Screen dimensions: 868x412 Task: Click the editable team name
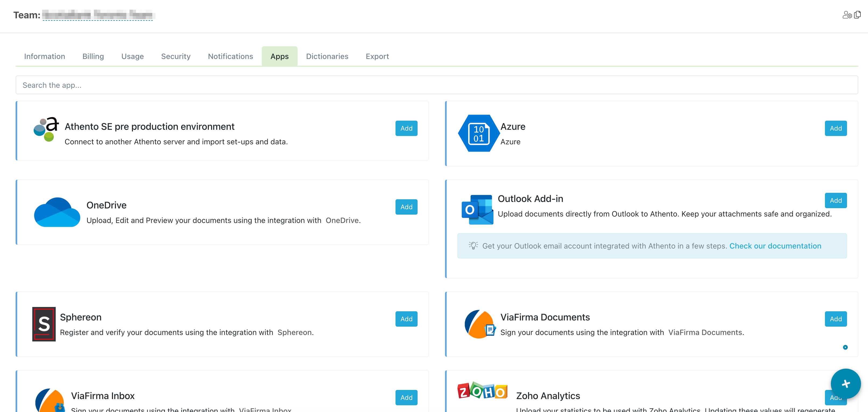click(97, 15)
